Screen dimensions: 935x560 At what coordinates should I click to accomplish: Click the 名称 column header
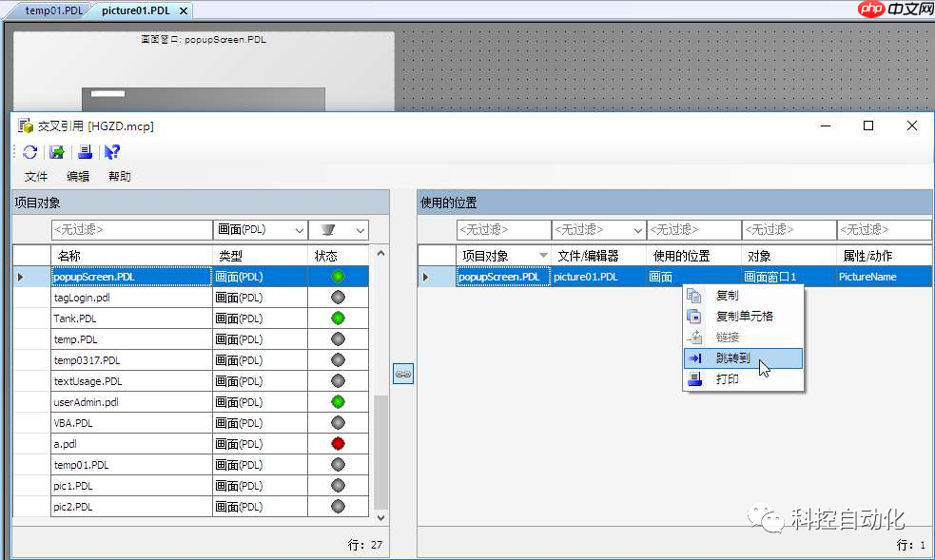132,256
